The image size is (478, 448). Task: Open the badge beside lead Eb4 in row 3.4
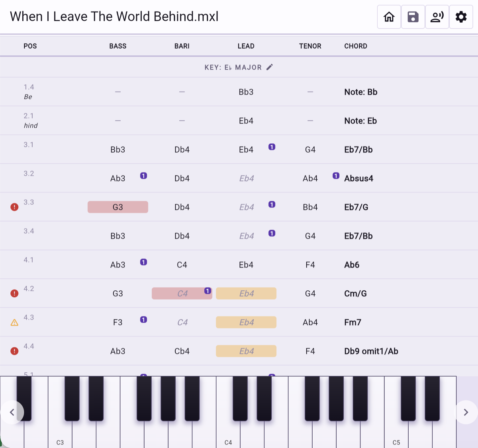click(x=272, y=233)
